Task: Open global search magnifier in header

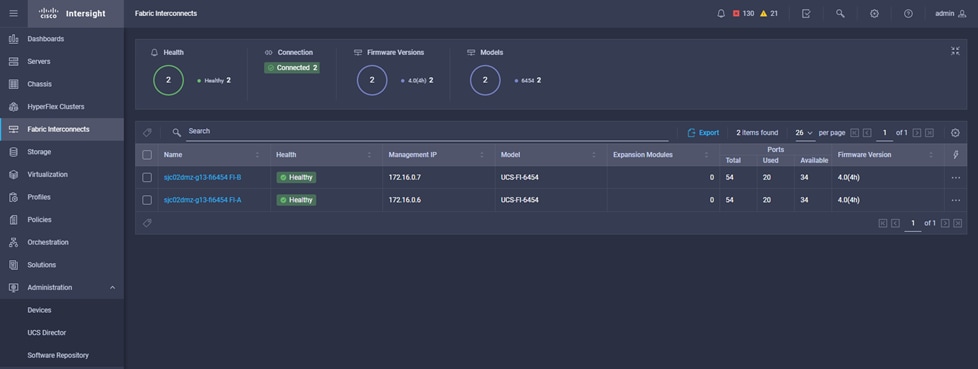Action: point(840,14)
